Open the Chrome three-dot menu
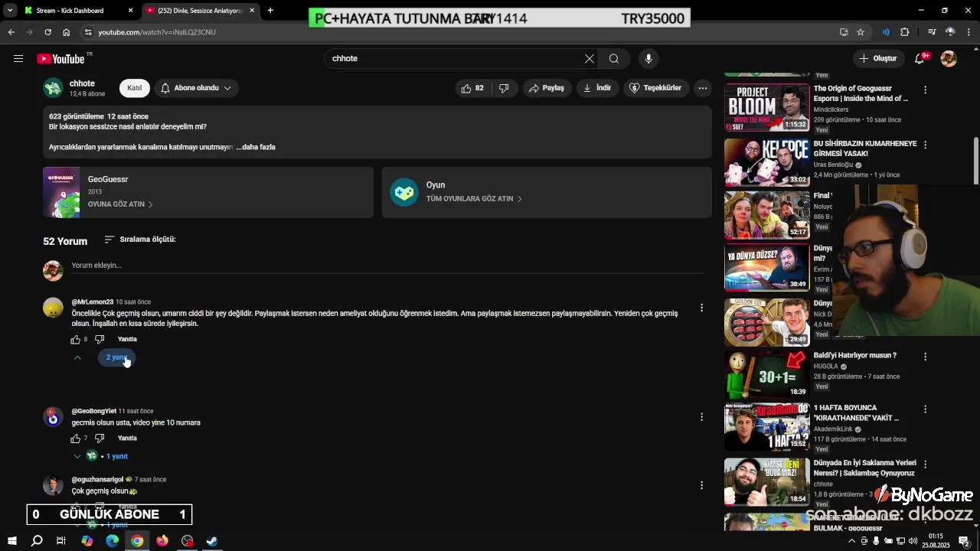980x551 pixels. 969,32
